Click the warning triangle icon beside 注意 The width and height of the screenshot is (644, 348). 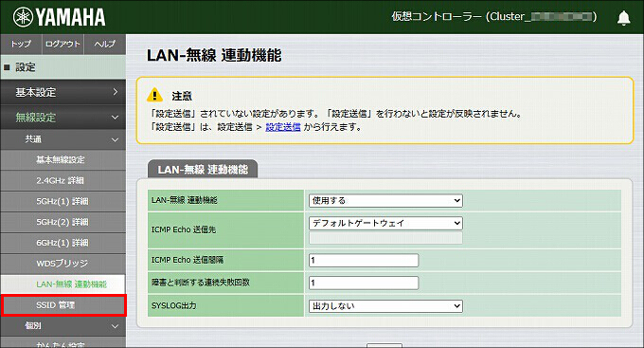pos(154,95)
